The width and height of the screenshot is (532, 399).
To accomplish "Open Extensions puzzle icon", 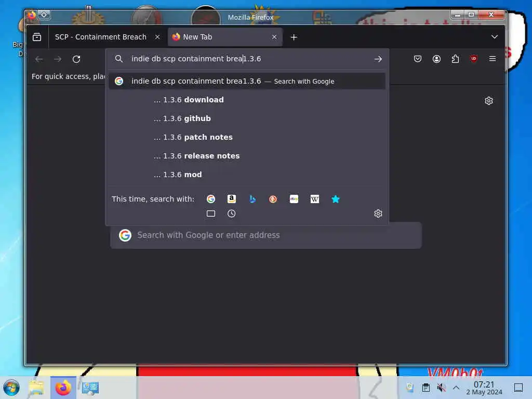I will pos(455,59).
